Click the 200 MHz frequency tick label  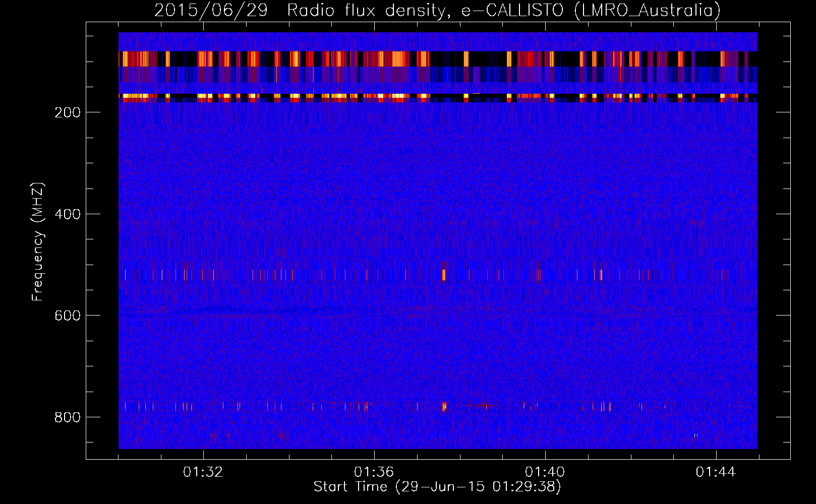point(68,112)
